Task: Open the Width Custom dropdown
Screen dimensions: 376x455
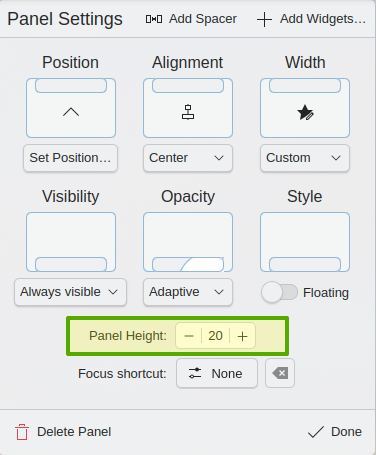Action: coord(305,158)
